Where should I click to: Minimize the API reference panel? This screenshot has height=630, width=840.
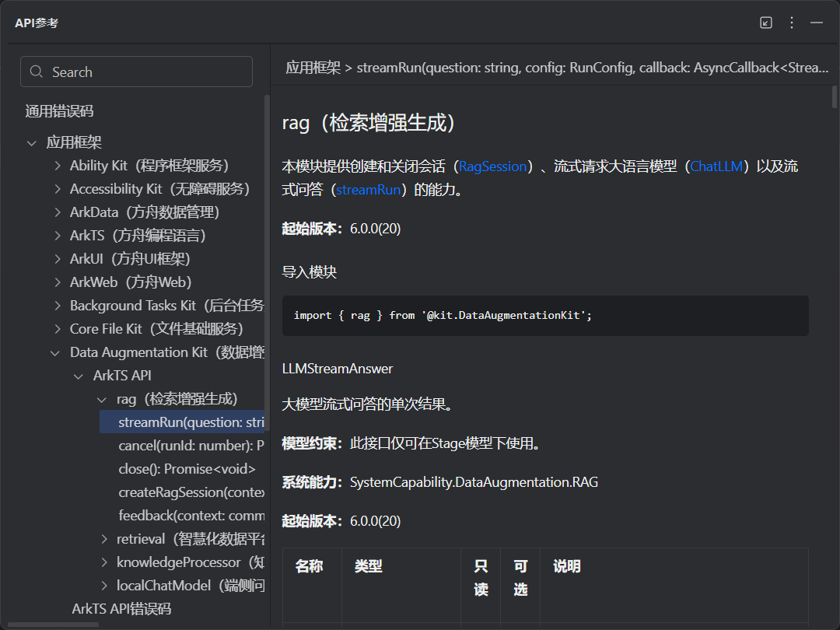817,23
